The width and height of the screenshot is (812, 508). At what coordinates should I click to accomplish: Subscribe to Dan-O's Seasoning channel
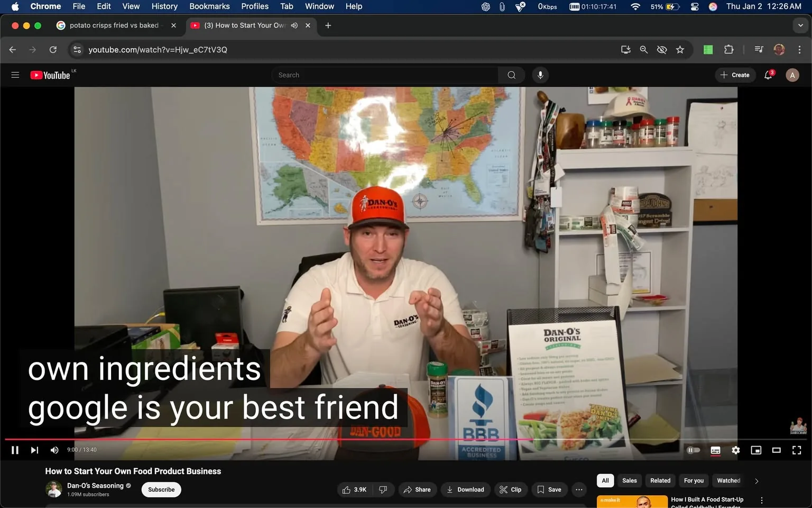point(161,489)
